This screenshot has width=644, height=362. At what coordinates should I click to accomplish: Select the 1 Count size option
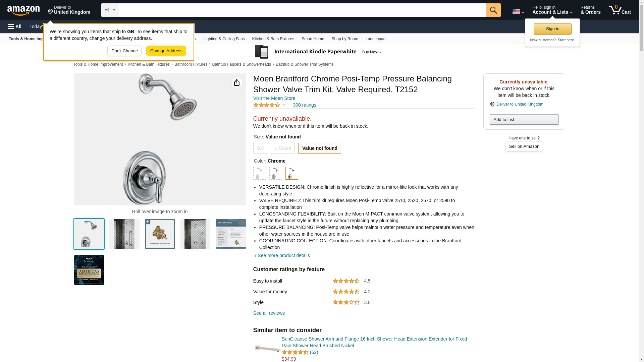282,148
